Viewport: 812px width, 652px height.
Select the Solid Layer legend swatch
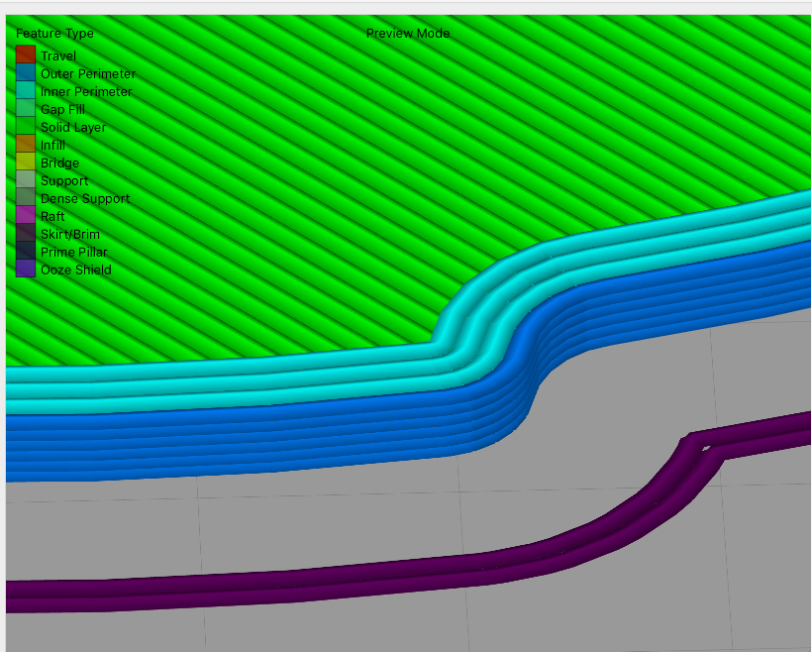[x=26, y=126]
